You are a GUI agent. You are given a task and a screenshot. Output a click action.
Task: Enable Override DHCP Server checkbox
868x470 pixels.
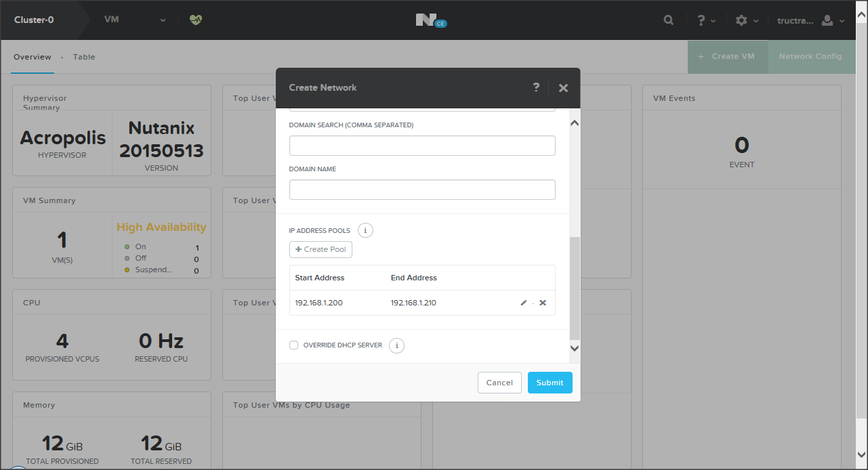(x=294, y=345)
